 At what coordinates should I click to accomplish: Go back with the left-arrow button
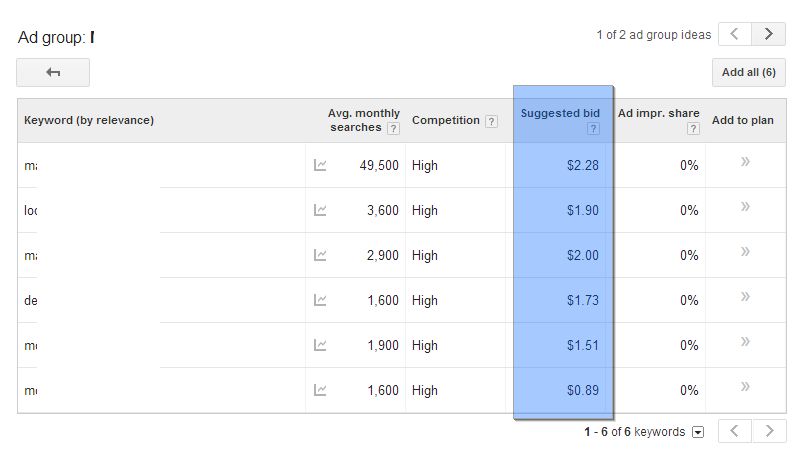pyautogui.click(x=53, y=72)
